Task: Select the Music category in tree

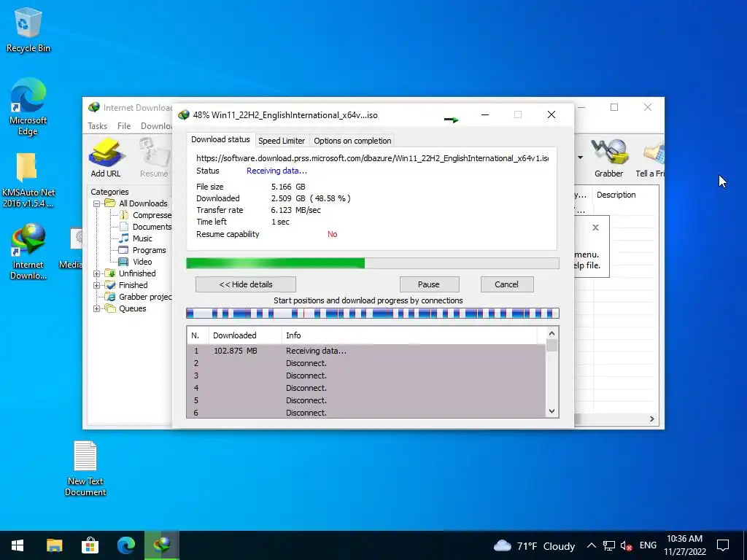Action: [142, 238]
